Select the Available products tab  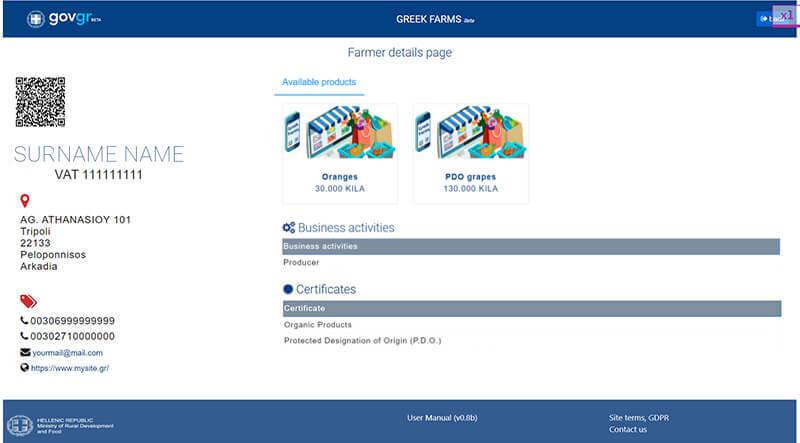pyautogui.click(x=319, y=82)
